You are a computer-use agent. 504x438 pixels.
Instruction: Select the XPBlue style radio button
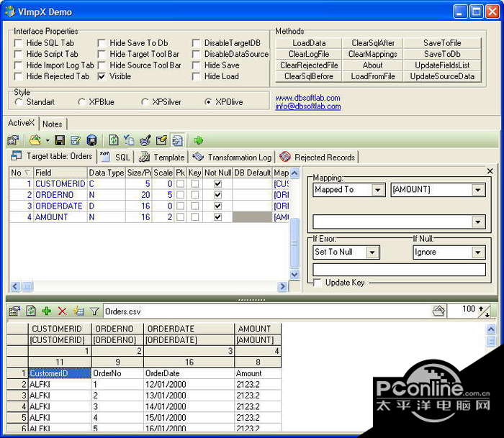coord(81,102)
